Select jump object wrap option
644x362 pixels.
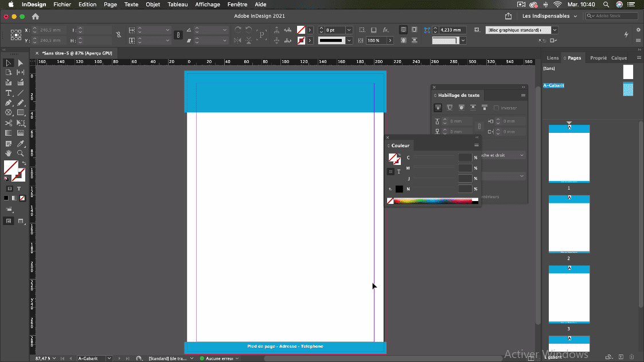[x=473, y=108]
